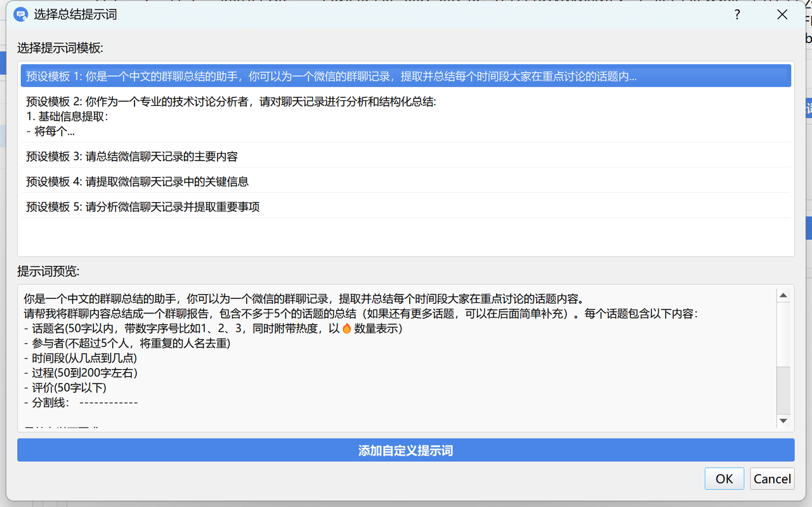Click the chat bubble icon in title bar

point(21,14)
